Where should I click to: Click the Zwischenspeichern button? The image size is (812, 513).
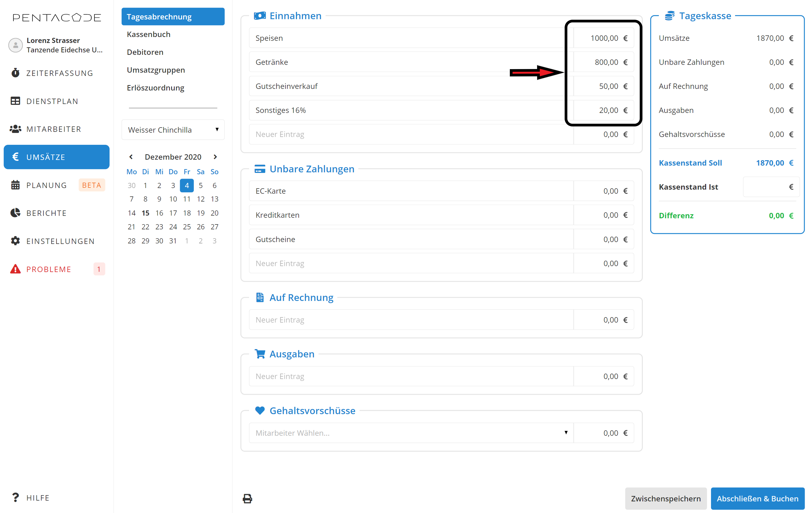click(665, 498)
